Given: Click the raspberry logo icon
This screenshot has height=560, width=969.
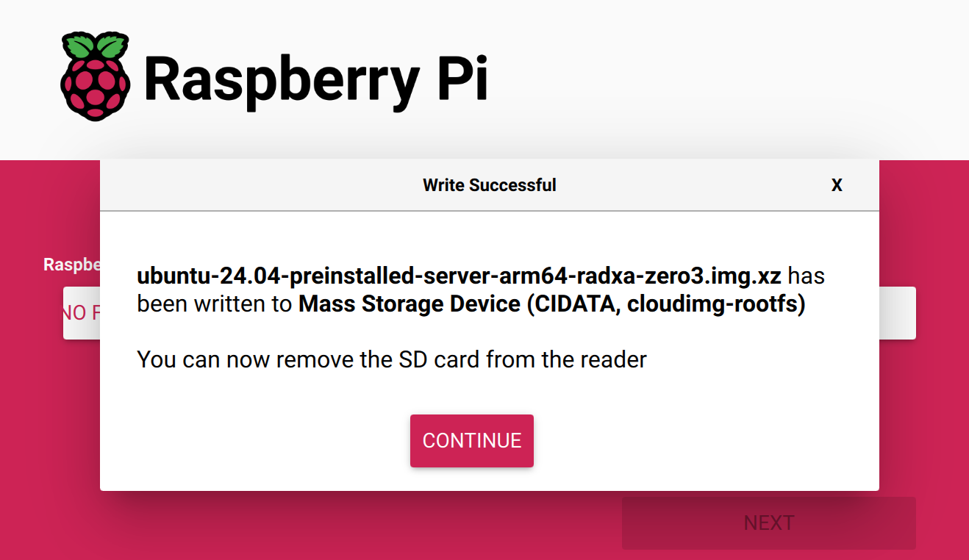Looking at the screenshot, I should point(95,76).
